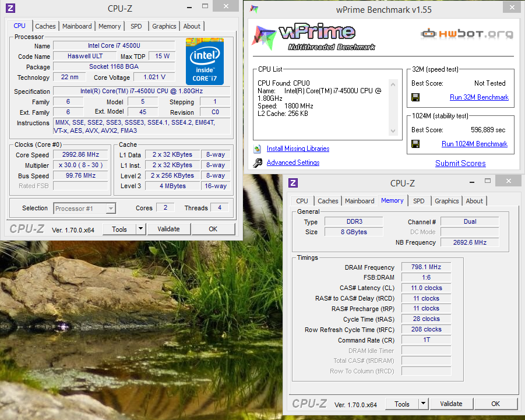
Task: Click the save floppy icon under 1024M stability test
Action: pyautogui.click(x=415, y=144)
